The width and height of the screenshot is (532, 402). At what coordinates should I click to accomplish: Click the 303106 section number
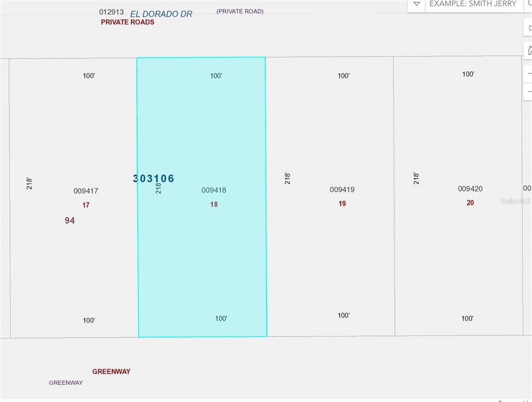pyautogui.click(x=153, y=178)
